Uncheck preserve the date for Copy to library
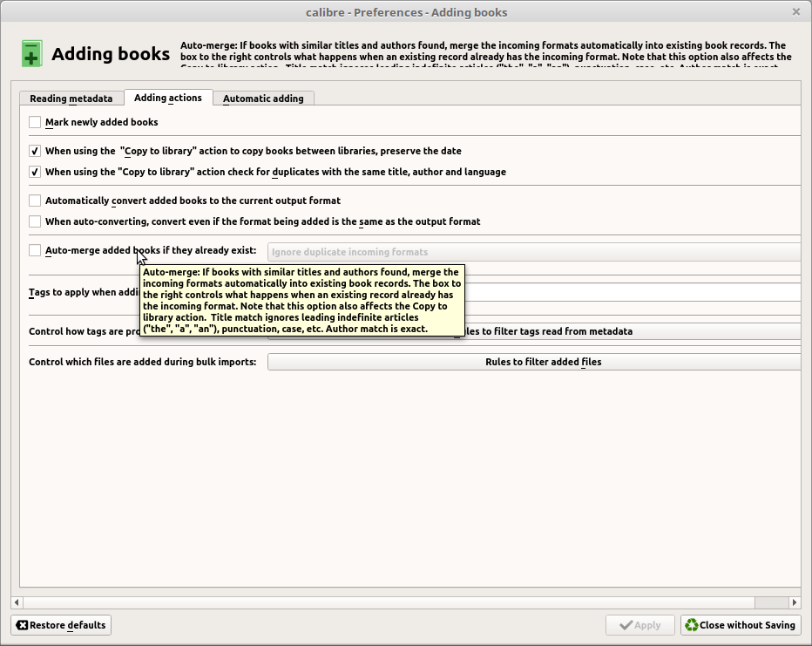This screenshot has width=812, height=646. tap(35, 151)
